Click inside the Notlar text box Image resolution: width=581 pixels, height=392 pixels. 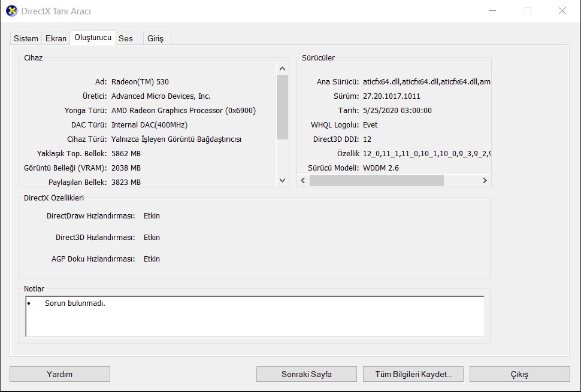click(255, 317)
